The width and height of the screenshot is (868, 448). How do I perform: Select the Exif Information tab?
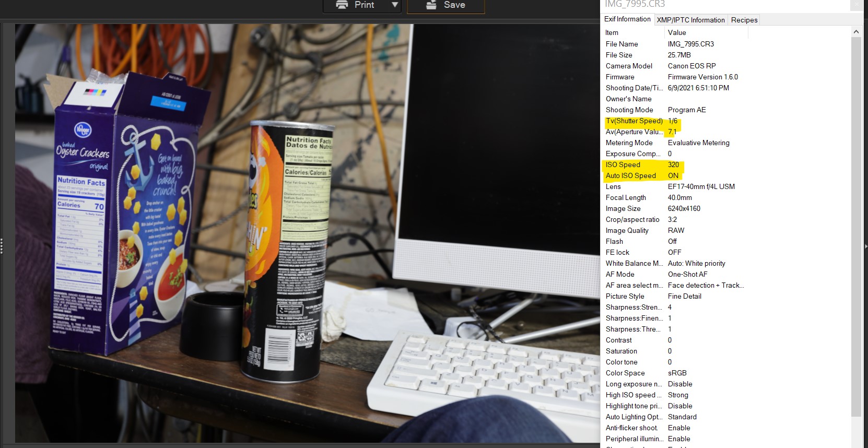coord(627,19)
